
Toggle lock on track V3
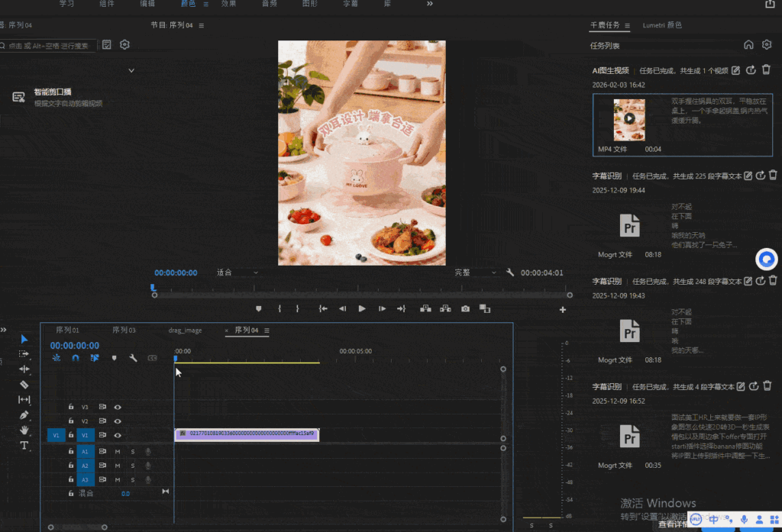click(71, 407)
